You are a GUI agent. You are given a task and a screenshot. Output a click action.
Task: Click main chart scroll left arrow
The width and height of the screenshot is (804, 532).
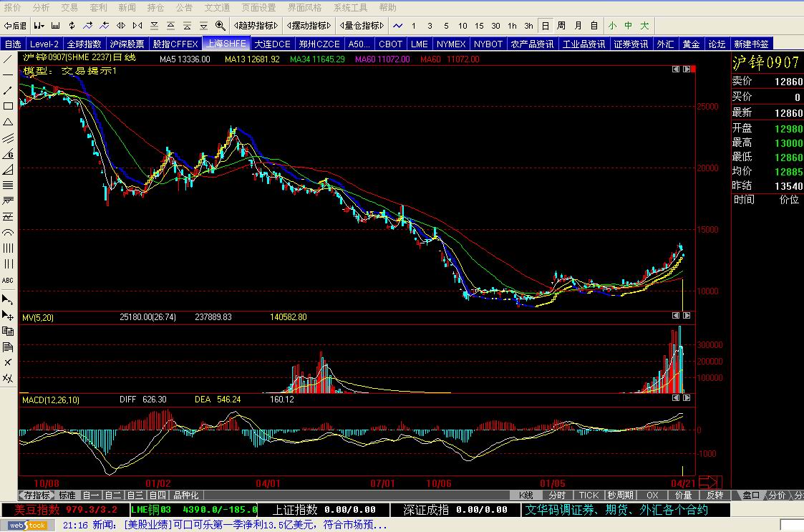tap(676, 69)
